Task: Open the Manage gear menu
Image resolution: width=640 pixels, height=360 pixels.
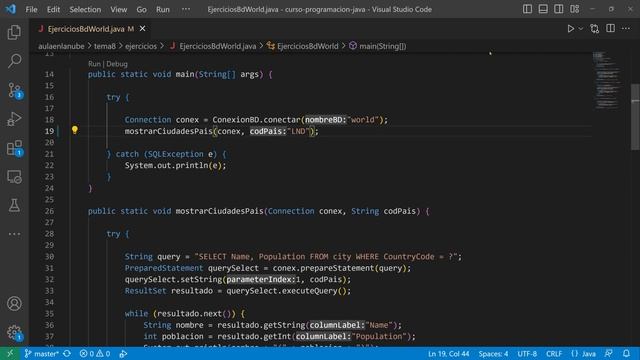Action: coord(14,332)
